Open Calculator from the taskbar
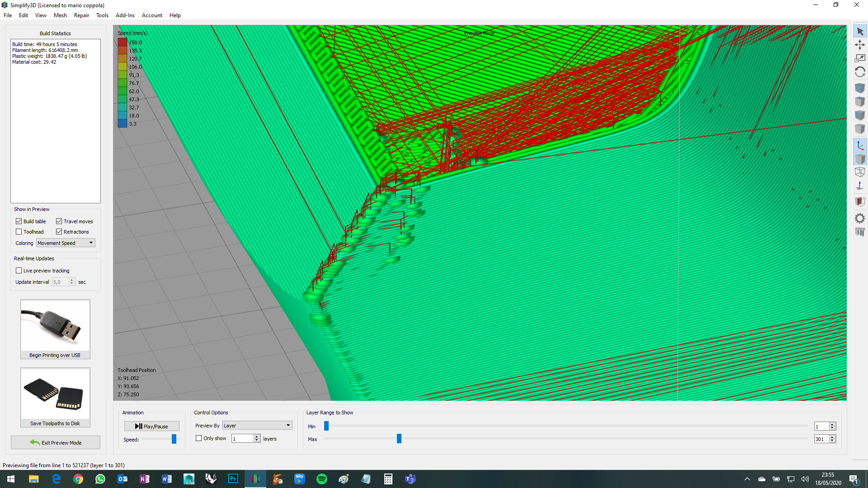The height and width of the screenshot is (488, 868). coord(388,479)
